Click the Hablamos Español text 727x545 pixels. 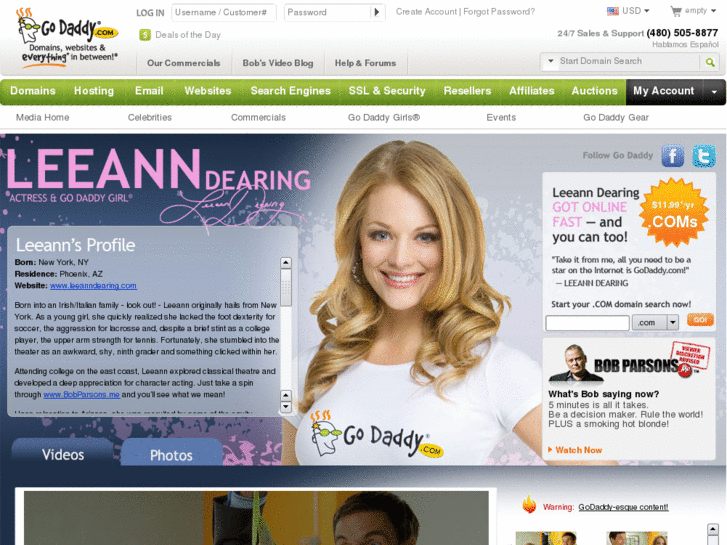(685, 45)
